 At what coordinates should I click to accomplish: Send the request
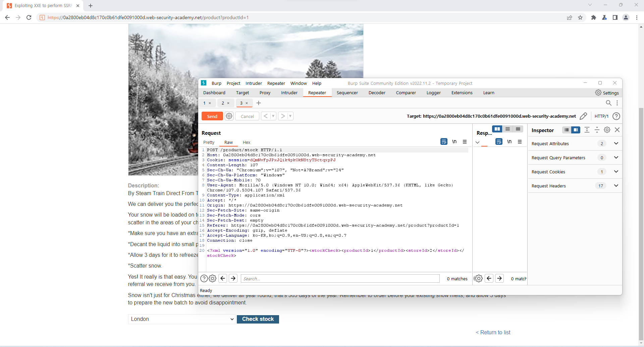[x=212, y=116]
